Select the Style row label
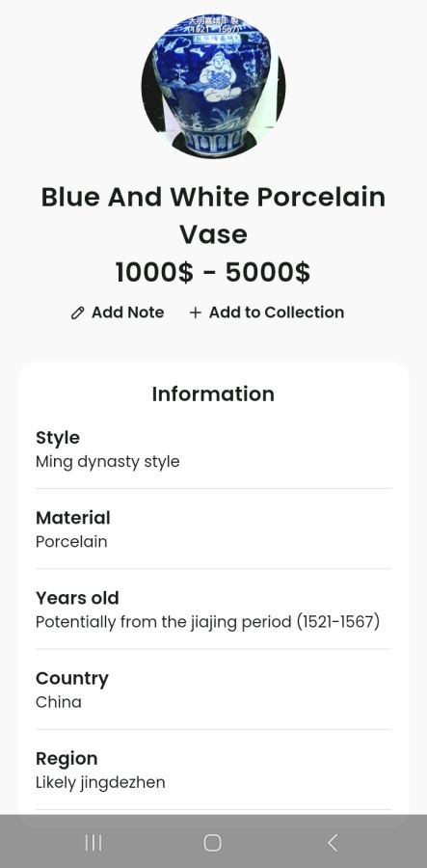Viewport: 427px width, 868px height. [58, 438]
